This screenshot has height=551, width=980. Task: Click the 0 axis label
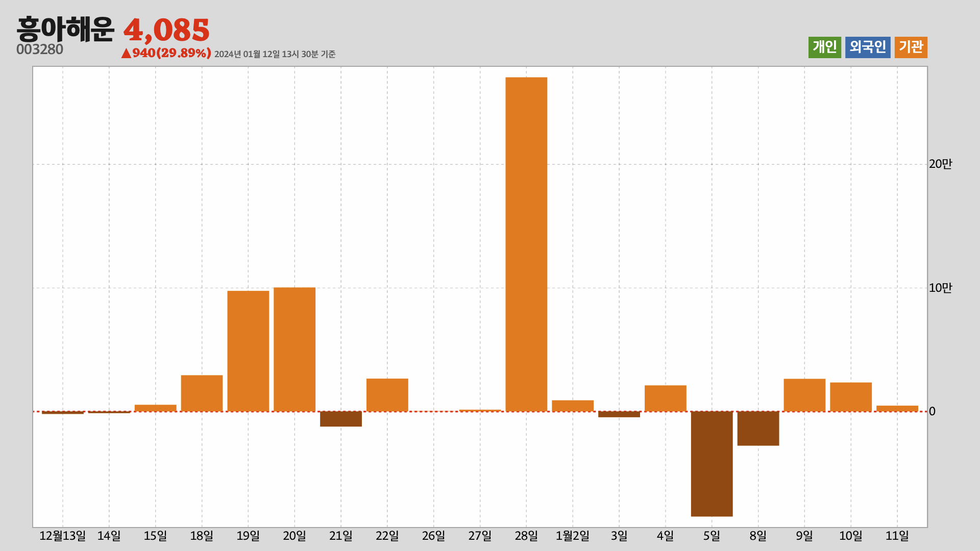(x=932, y=412)
